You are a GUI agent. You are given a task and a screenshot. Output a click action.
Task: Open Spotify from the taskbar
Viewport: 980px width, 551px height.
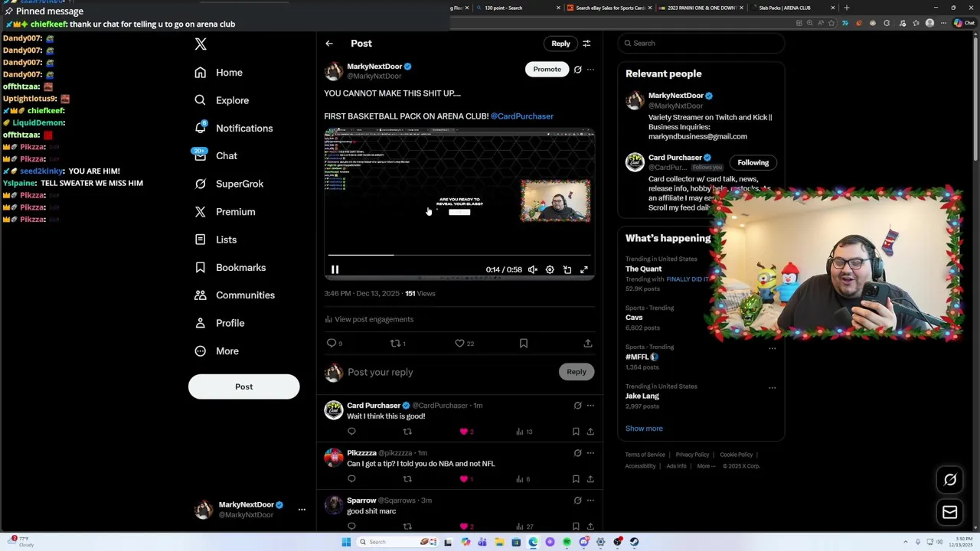567,542
